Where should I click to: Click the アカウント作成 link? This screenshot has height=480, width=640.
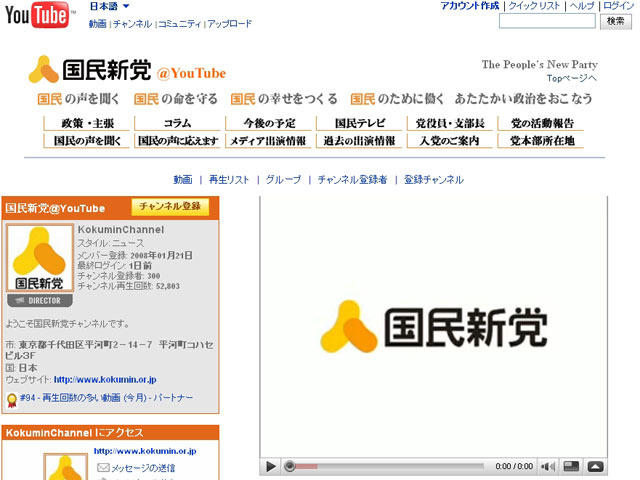[470, 6]
